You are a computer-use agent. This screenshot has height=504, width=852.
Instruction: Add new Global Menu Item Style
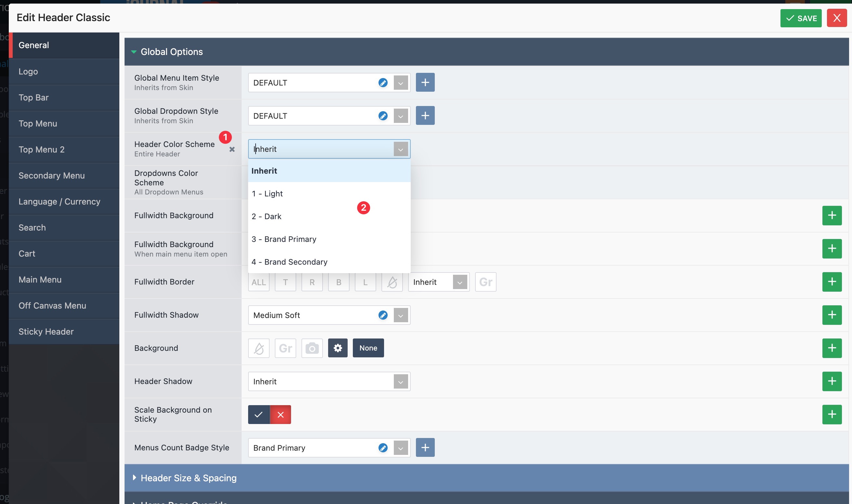[x=425, y=82]
